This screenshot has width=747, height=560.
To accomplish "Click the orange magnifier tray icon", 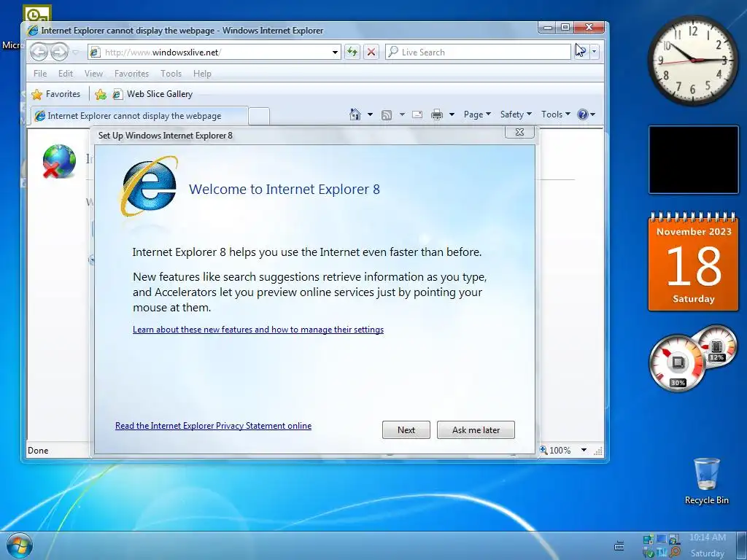I will tap(675, 553).
